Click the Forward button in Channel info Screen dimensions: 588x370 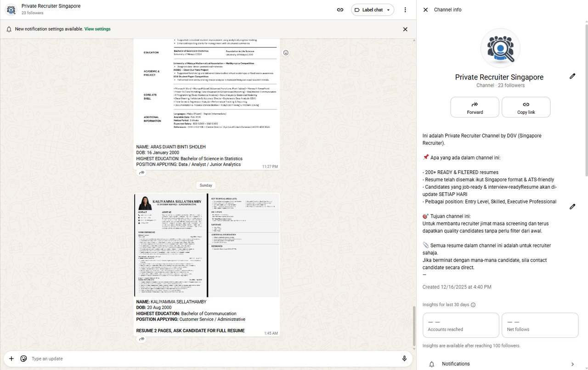click(x=475, y=107)
